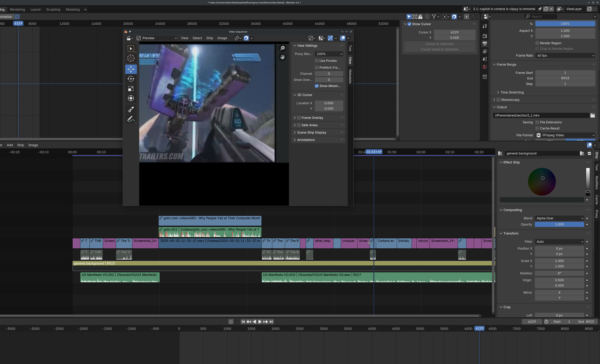Open the Collection properties tab icon
This screenshot has height=364, width=600.
(x=485, y=77)
